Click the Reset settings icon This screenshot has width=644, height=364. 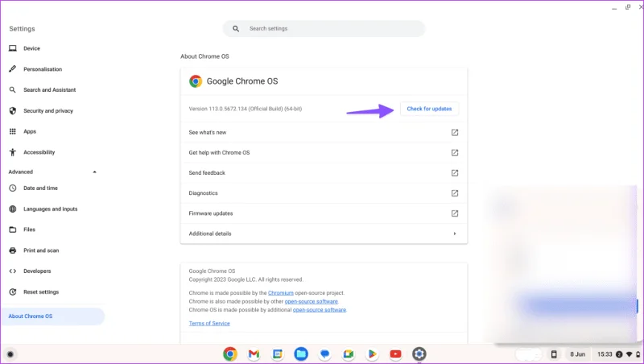tap(13, 292)
